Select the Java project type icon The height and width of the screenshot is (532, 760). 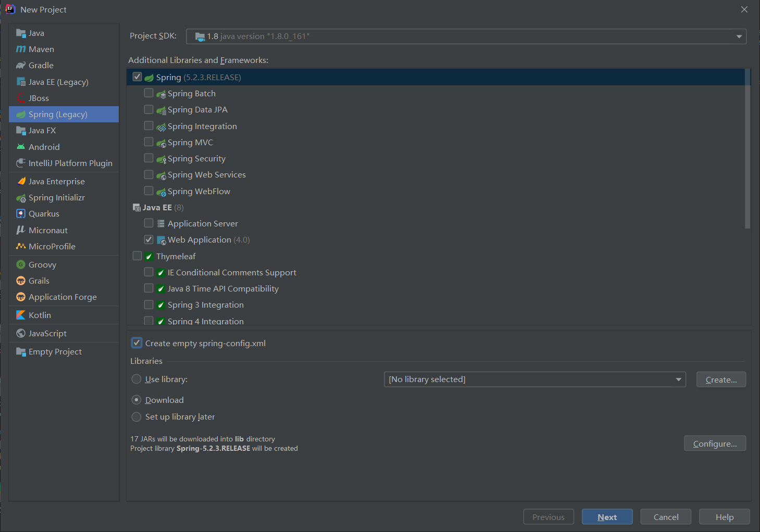pos(21,33)
